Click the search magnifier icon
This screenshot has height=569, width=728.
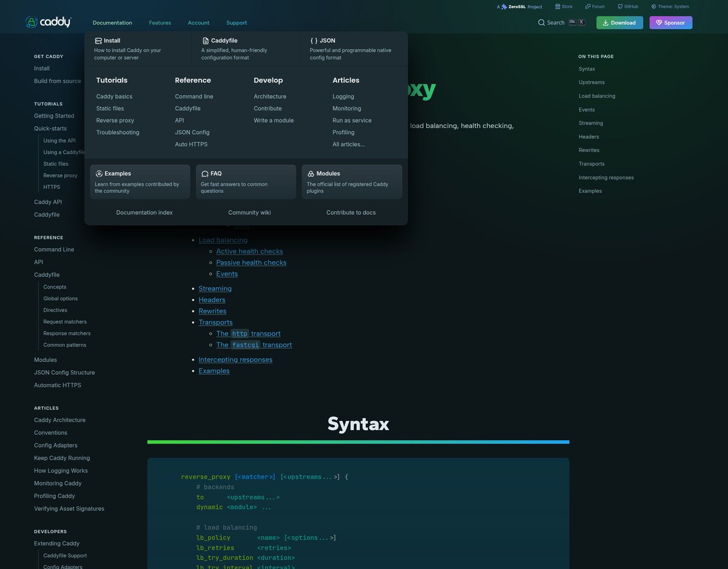click(541, 22)
